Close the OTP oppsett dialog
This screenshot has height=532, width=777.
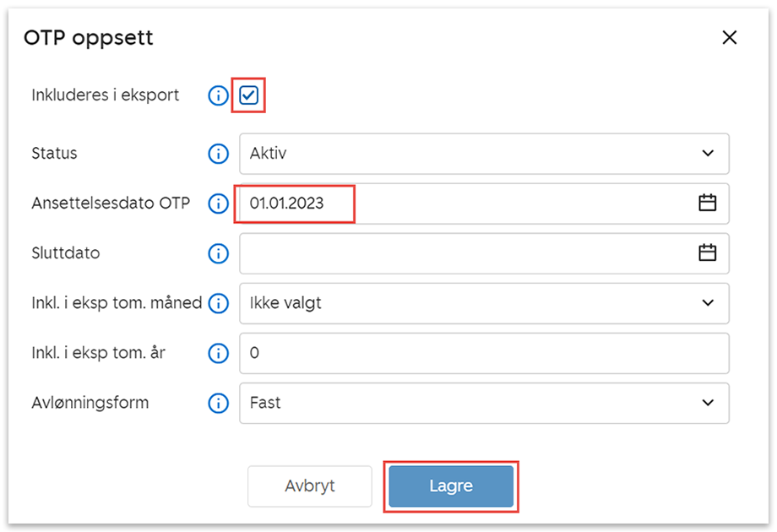point(729,37)
